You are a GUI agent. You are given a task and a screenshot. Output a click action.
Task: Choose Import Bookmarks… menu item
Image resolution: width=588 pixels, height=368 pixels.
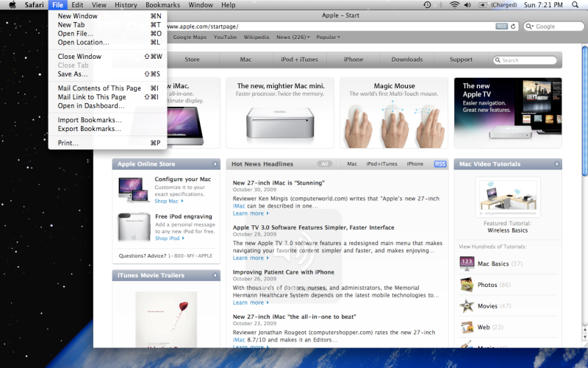tap(107, 120)
